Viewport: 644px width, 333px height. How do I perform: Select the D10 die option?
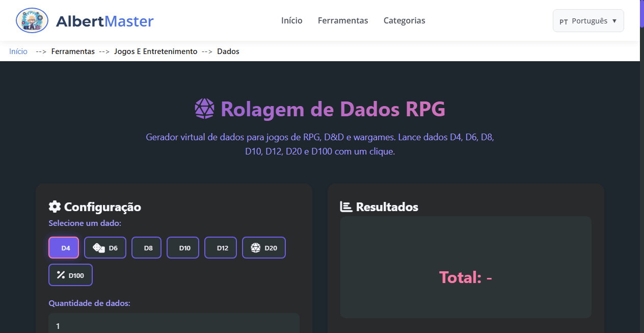click(182, 247)
